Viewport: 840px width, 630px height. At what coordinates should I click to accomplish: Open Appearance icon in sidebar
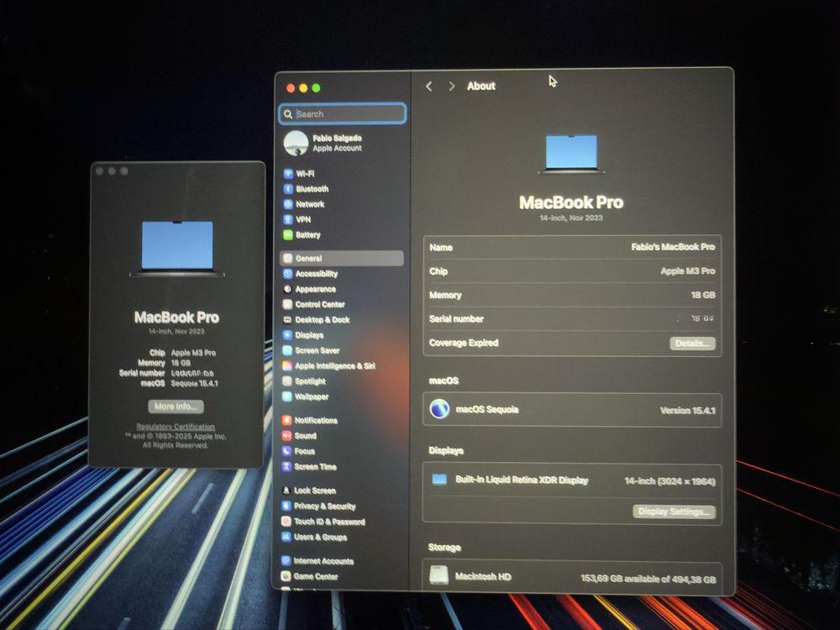click(x=287, y=289)
